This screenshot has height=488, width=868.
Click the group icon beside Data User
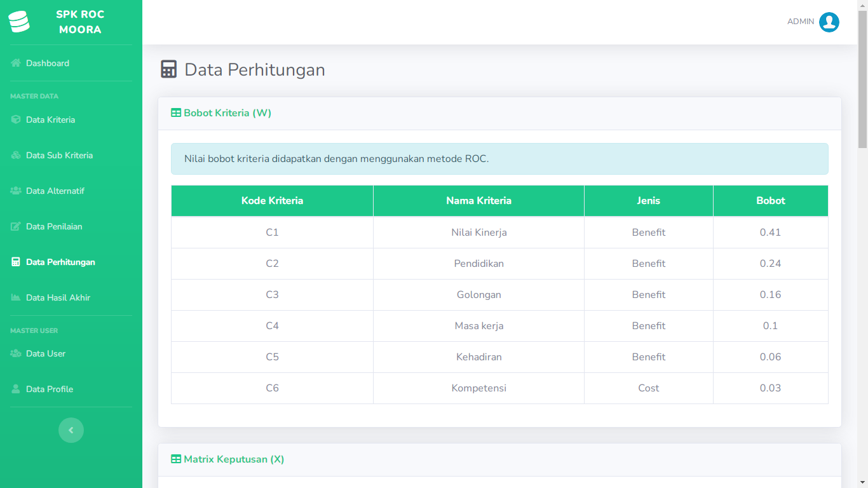16,353
